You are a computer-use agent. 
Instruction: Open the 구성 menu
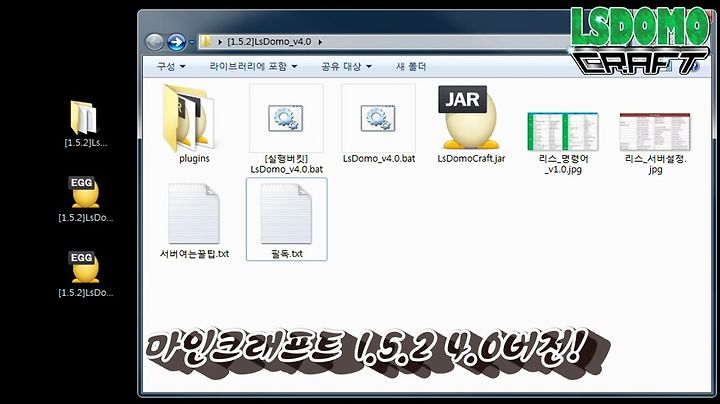171,67
